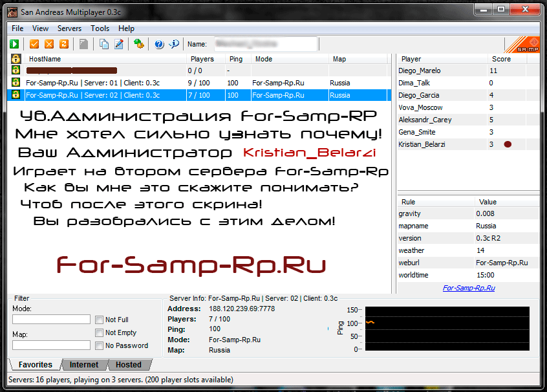Enable the No Password filter checkbox
Image resolution: width=547 pixels, height=392 pixels.
[99, 345]
